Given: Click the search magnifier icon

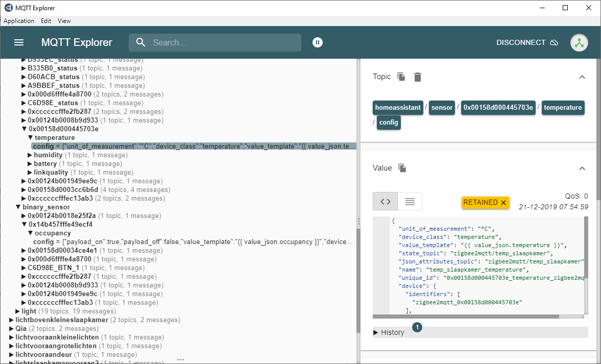Looking at the screenshot, I should (x=140, y=42).
